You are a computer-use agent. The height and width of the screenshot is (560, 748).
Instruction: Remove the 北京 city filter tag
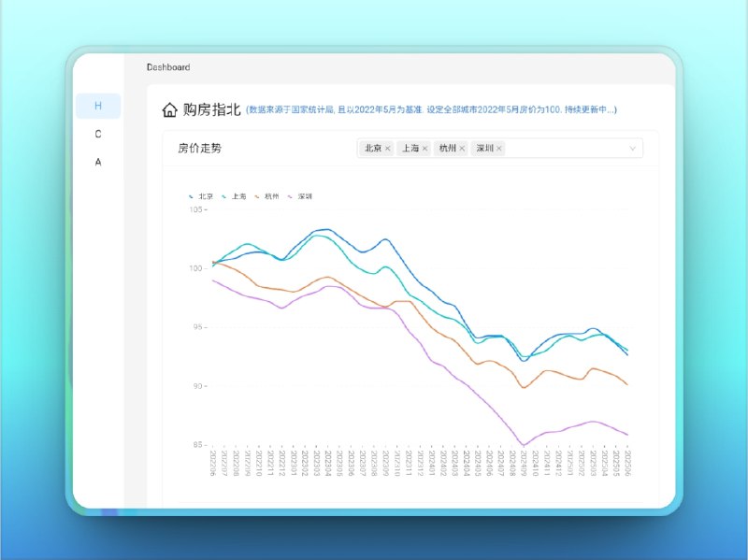tap(387, 148)
